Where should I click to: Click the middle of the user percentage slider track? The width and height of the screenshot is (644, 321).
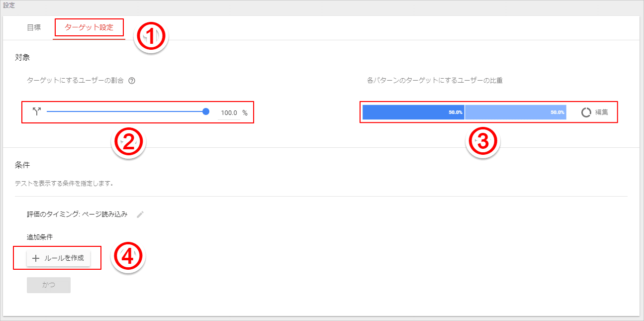click(x=126, y=111)
